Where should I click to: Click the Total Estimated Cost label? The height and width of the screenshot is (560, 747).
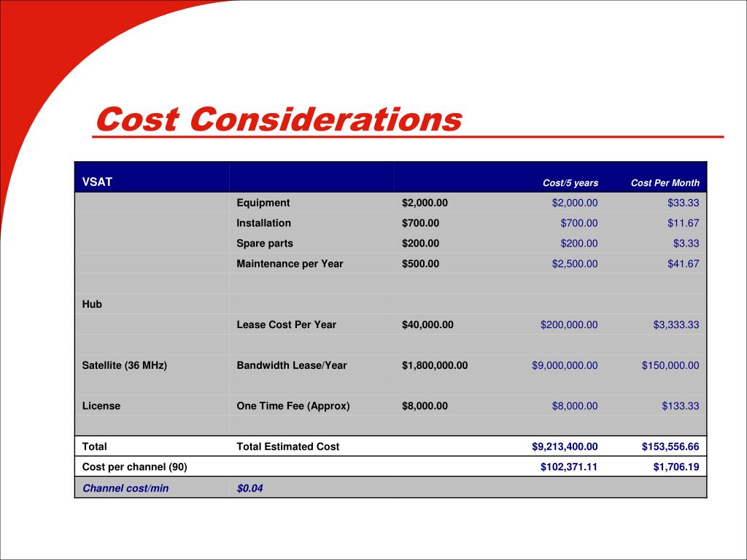[x=287, y=447]
